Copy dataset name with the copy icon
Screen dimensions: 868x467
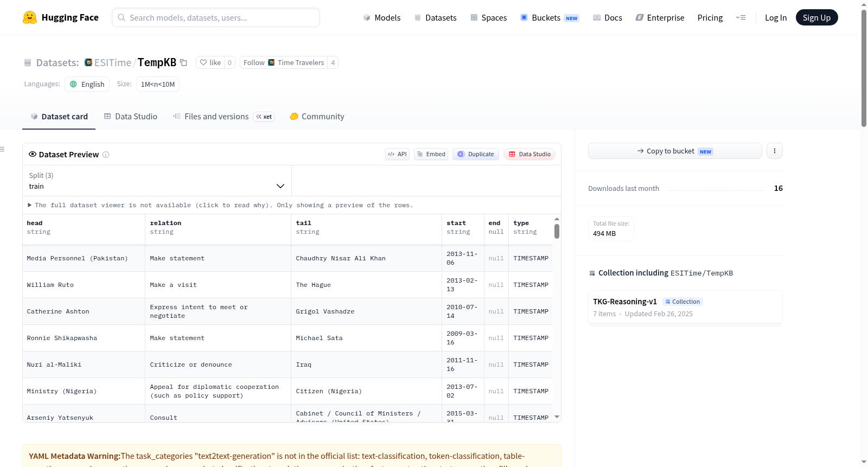[x=183, y=62]
